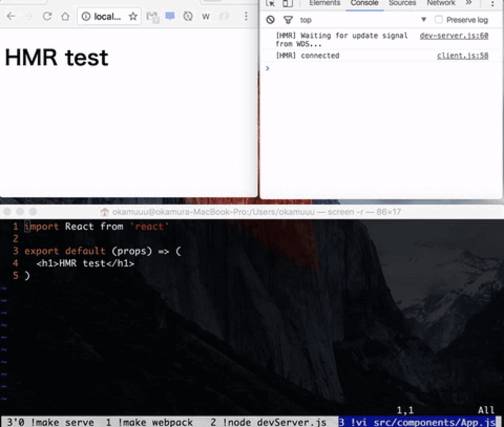Image resolution: width=504 pixels, height=427 pixels.
Task: Open the W extension
Action: coord(206,17)
